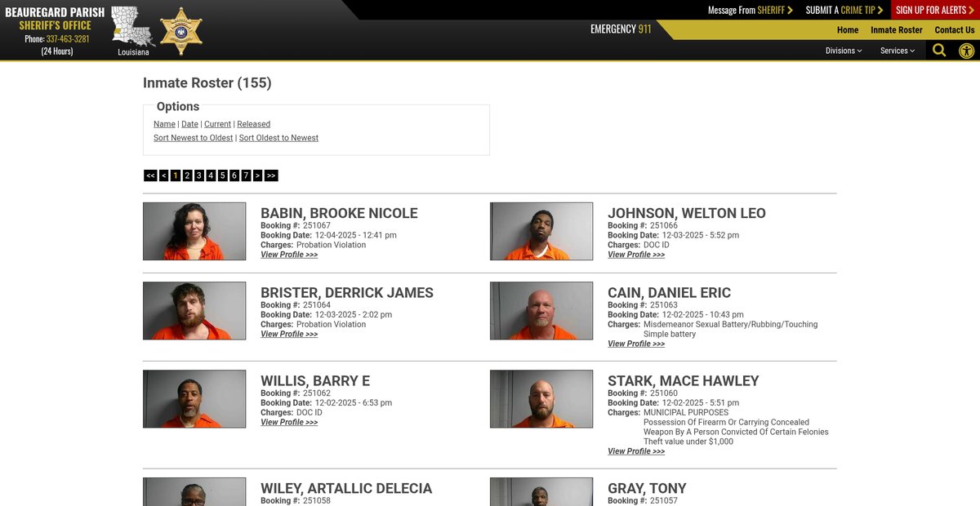This screenshot has height=506, width=980.
Task: Select pagination page 3
Action: point(199,175)
